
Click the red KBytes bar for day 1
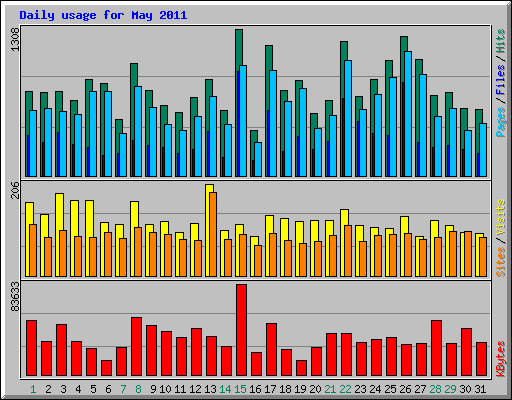pyautogui.click(x=32, y=348)
